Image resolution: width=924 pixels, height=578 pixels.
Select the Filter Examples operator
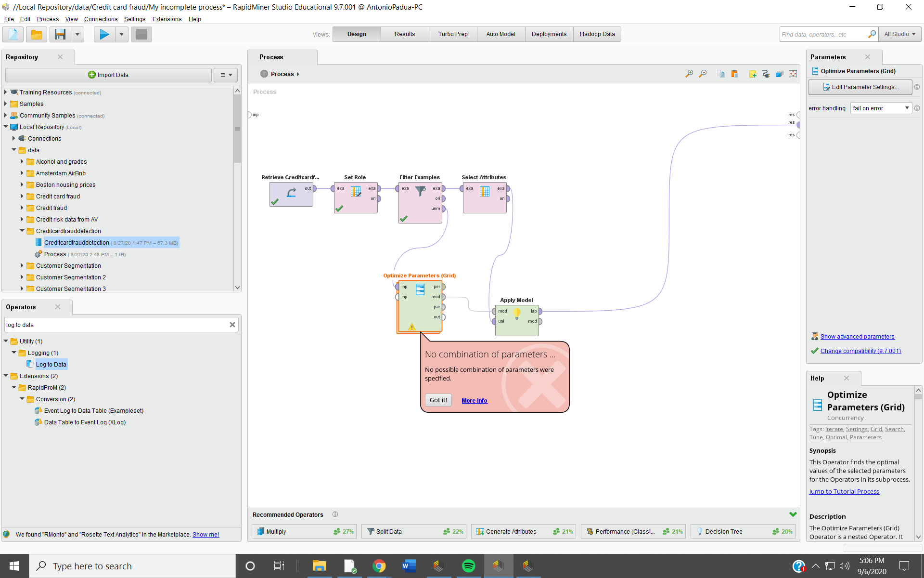(420, 202)
